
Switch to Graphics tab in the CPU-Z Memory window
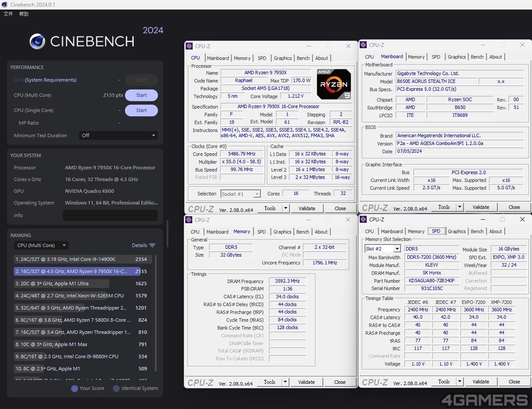point(282,232)
